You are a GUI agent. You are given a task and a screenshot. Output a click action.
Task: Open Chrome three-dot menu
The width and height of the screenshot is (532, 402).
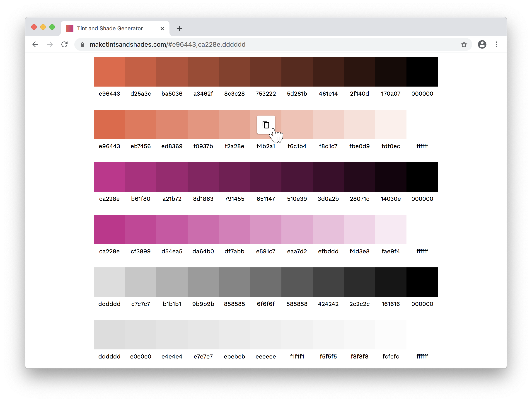(496, 44)
